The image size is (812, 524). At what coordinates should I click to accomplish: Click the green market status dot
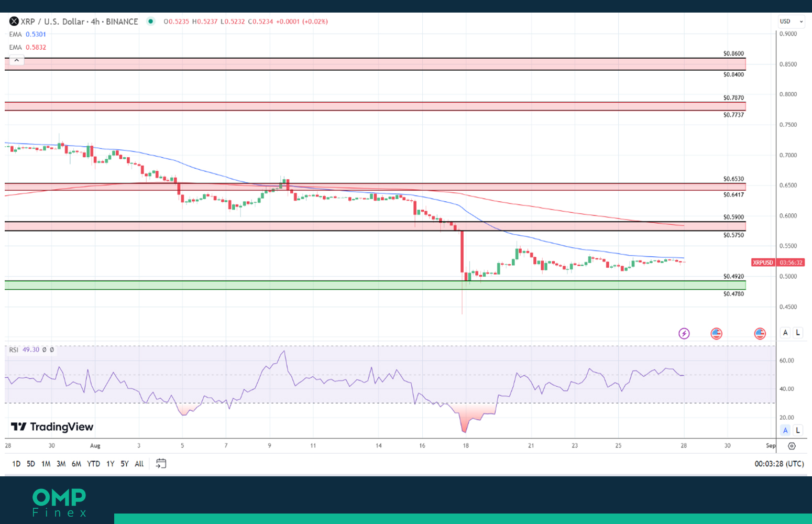coord(151,21)
